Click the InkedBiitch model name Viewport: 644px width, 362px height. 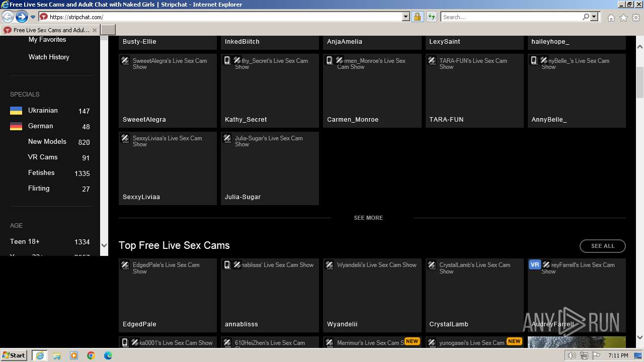[242, 42]
